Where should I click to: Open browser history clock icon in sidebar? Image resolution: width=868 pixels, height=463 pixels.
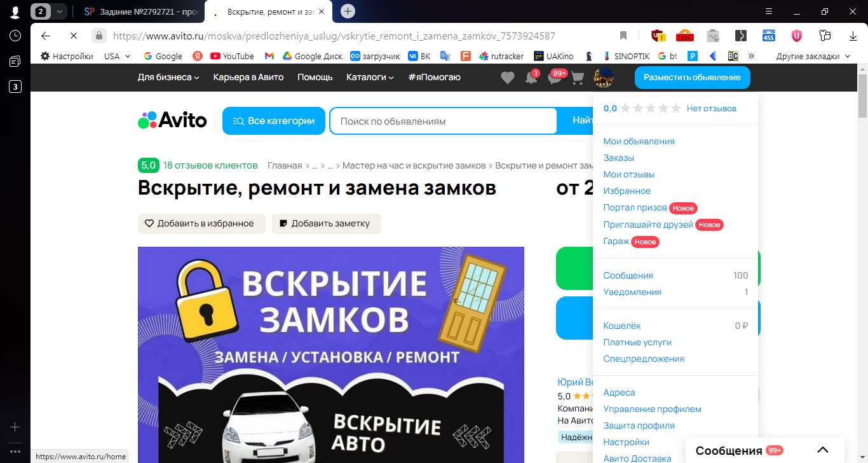click(x=15, y=36)
